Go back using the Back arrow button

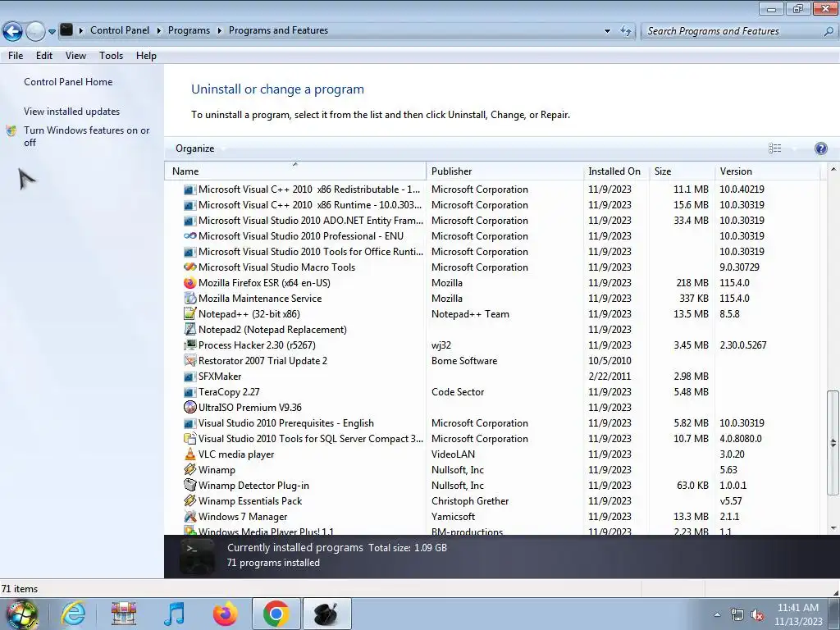coord(12,31)
